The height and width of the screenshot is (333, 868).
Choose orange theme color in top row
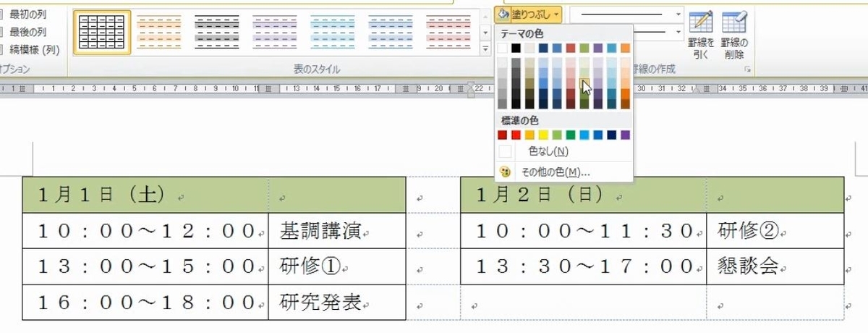[626, 48]
